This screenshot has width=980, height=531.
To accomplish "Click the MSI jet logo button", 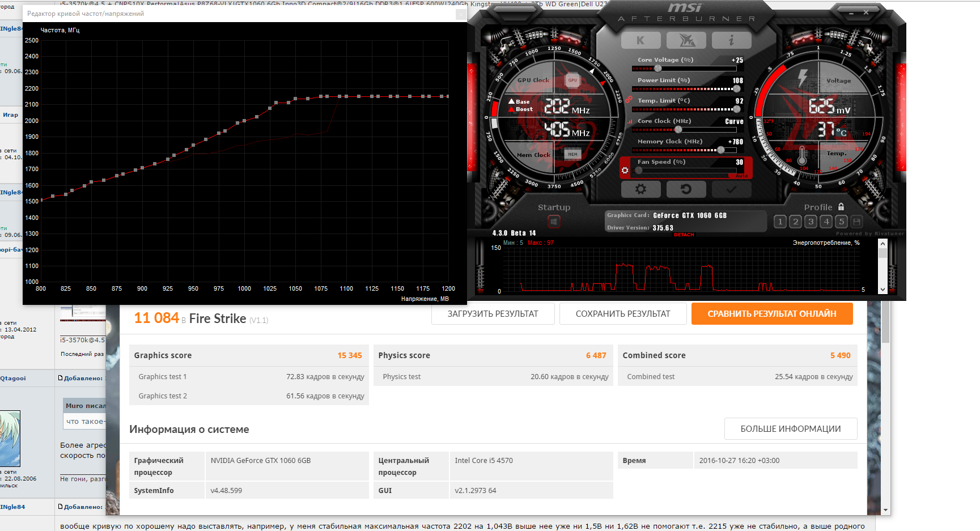I will (x=686, y=40).
